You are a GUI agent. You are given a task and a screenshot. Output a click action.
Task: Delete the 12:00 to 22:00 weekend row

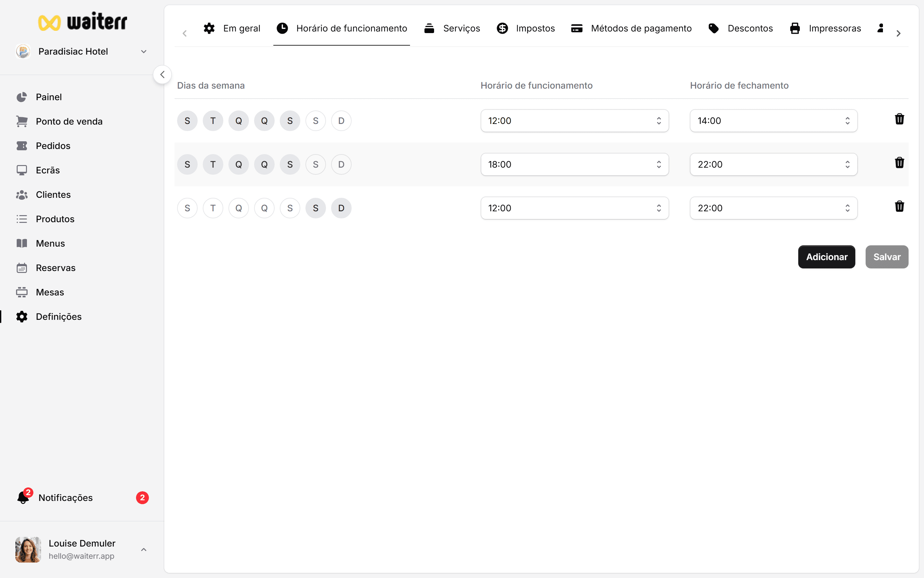click(x=899, y=206)
